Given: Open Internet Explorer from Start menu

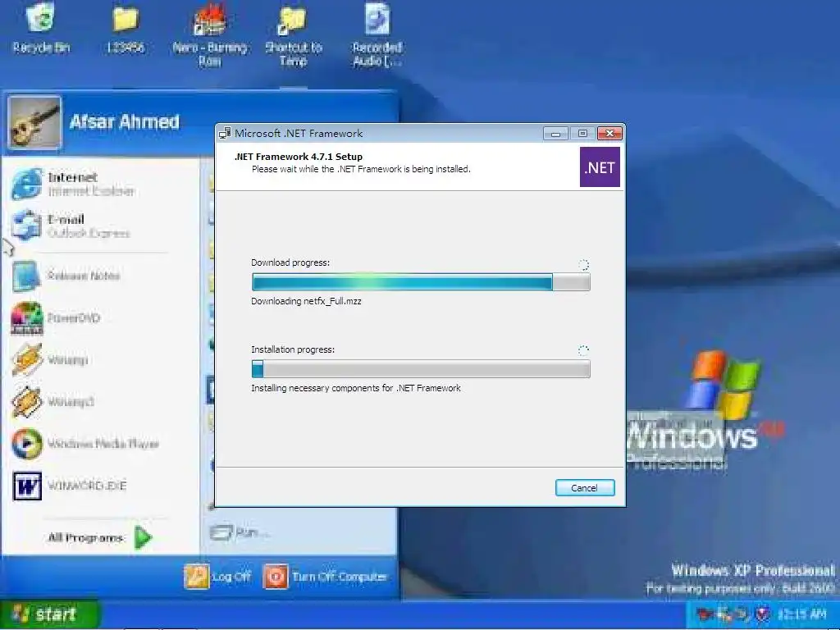Looking at the screenshot, I should coord(72,184).
